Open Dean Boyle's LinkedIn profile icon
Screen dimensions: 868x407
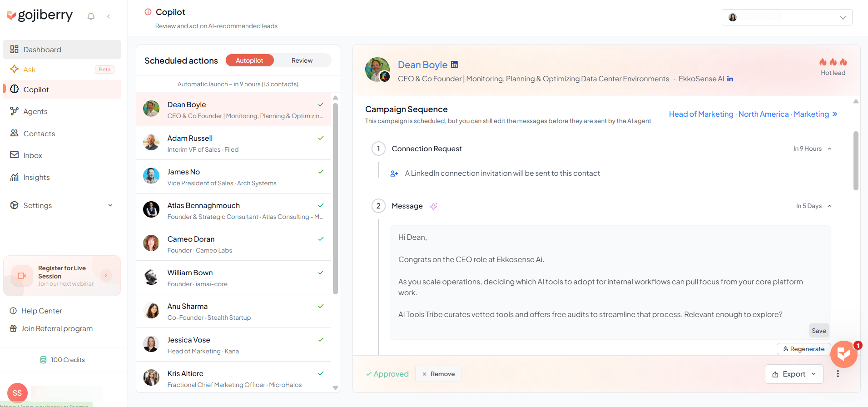(x=454, y=65)
